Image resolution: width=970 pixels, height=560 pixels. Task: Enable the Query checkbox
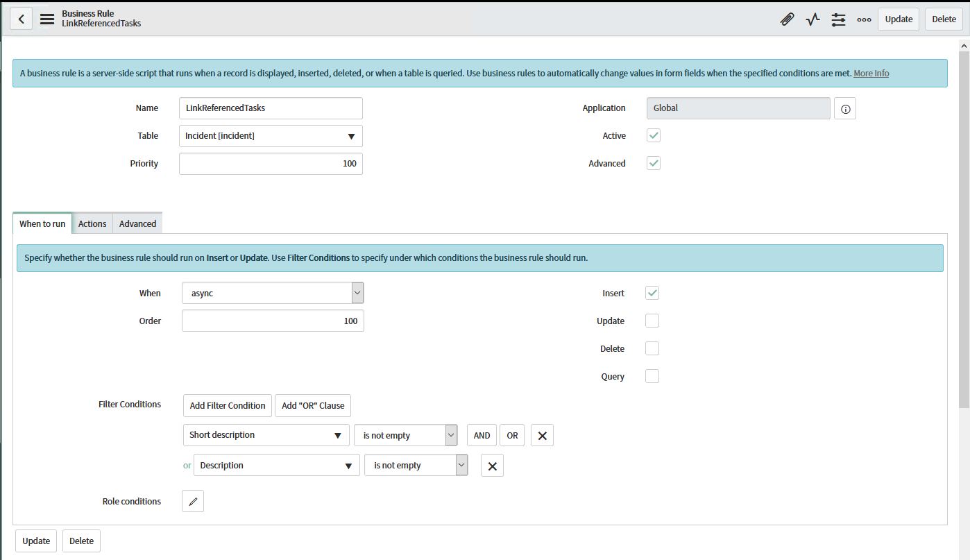[x=652, y=376]
